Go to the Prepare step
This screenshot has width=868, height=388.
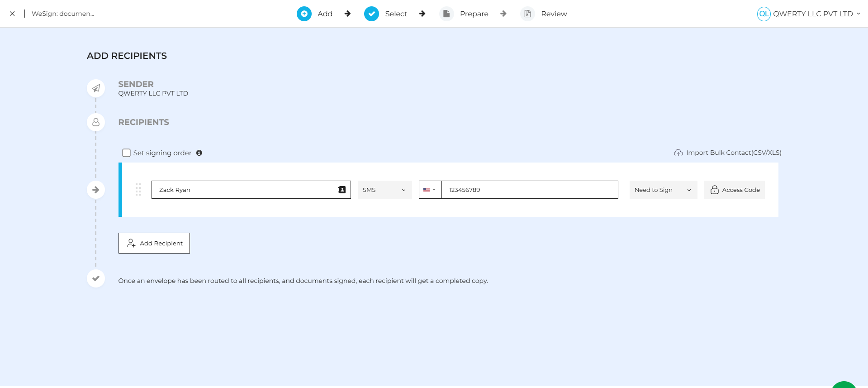[464, 14]
